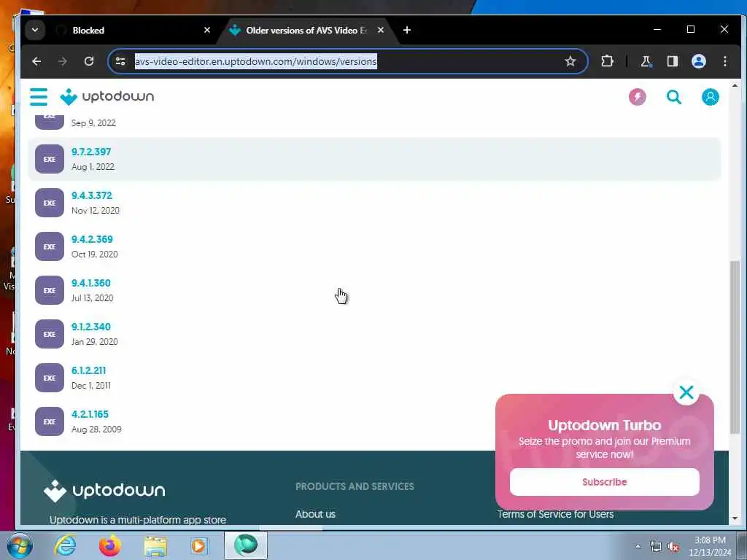Screen dimensions: 747x560
Task: Open the Windows Start menu
Action: 19,545
